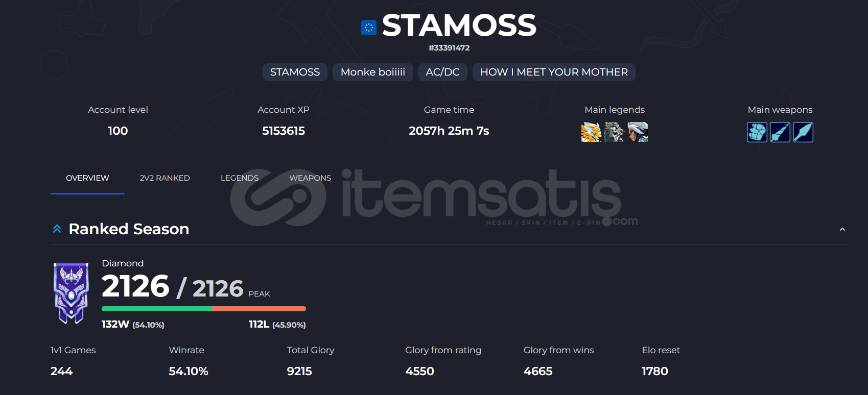Open the Overview tab
The height and width of the screenshot is (395, 868).
click(87, 178)
